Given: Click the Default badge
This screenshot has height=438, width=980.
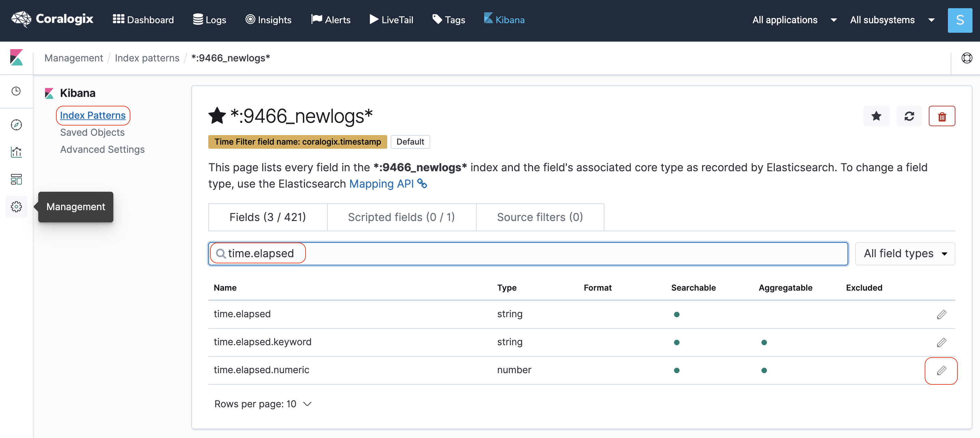Looking at the screenshot, I should tap(410, 142).
